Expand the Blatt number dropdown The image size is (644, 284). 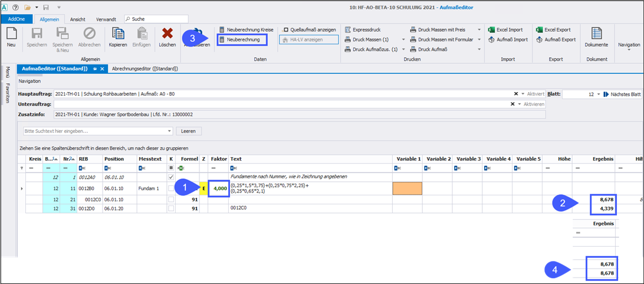pos(598,94)
